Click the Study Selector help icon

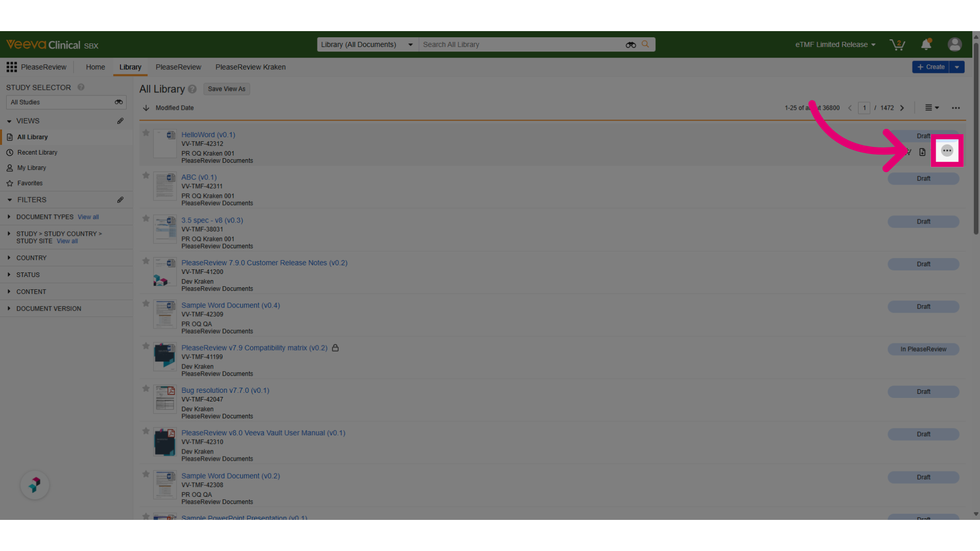pos(81,87)
